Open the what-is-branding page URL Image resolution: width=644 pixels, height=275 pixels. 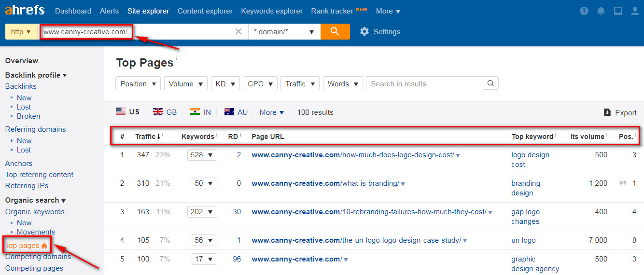[325, 183]
